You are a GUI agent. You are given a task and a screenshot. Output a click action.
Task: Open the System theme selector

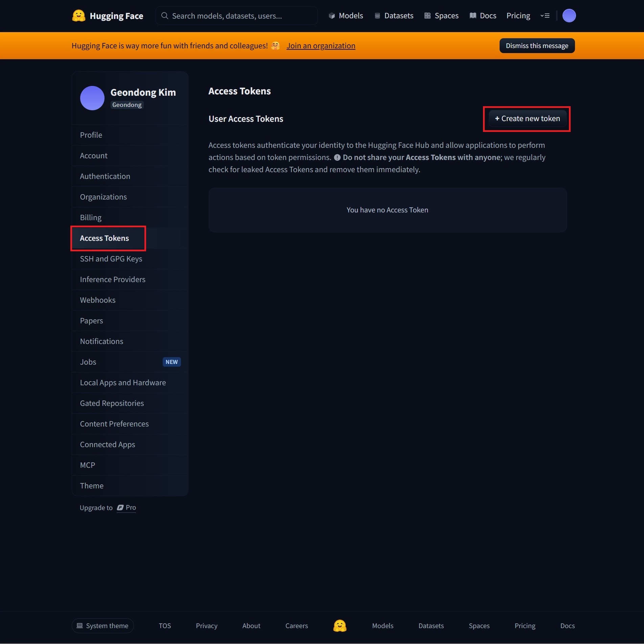(103, 626)
